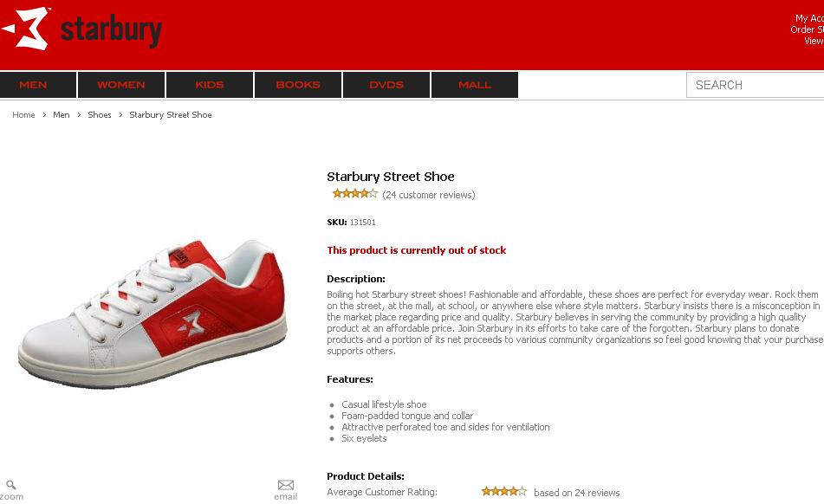Click the star rating under product title
Viewport: 824px width, 504px height.
[355, 194]
